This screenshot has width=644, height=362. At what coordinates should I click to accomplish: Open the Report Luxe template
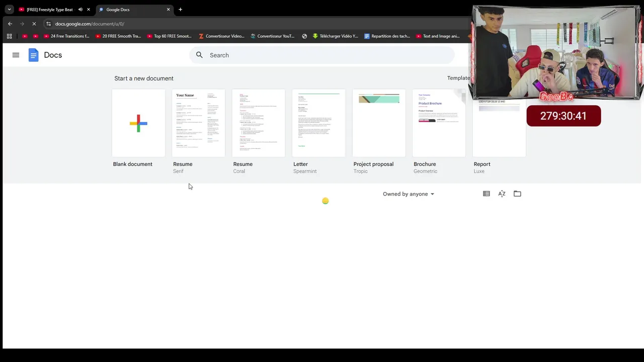point(499,128)
